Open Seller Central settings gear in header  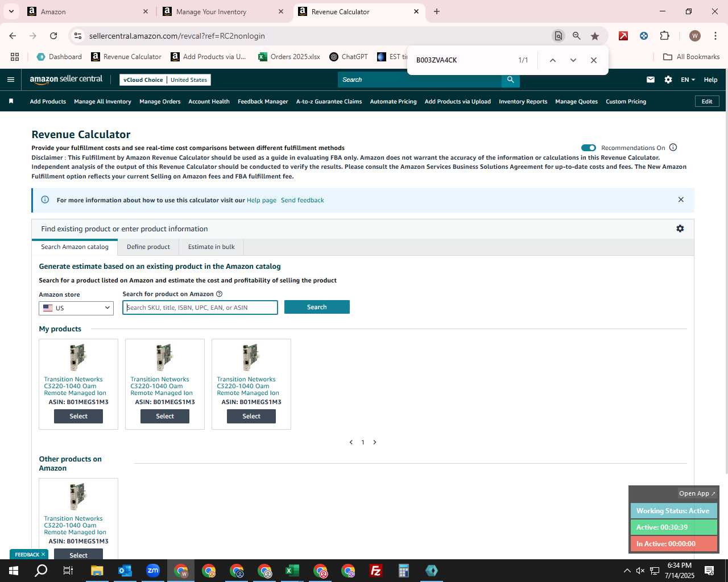pos(668,80)
